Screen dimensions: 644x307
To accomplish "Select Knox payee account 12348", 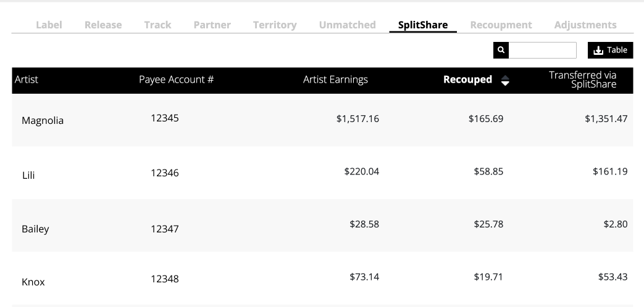I will pyautogui.click(x=165, y=279).
